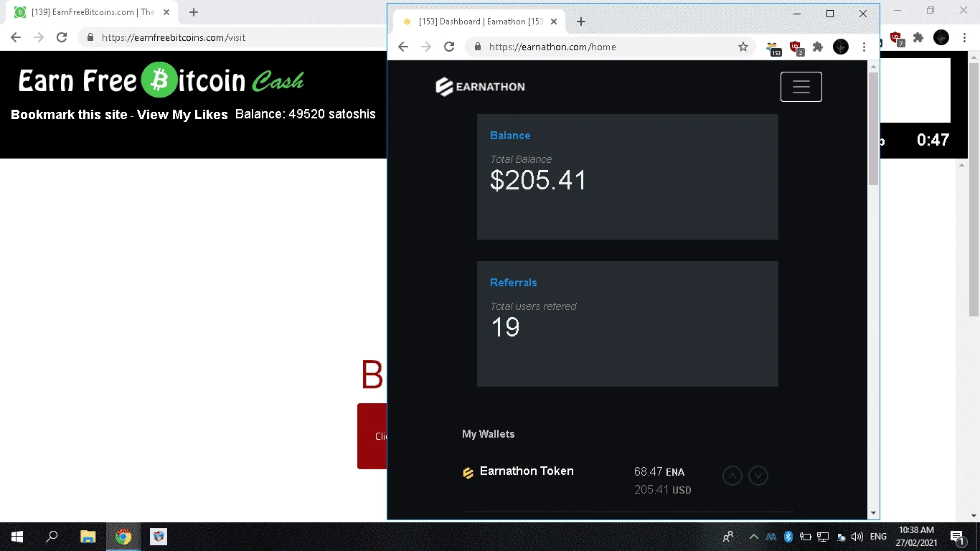Click the $205.41 total balance value
The width and height of the screenshot is (980, 551).
point(538,180)
